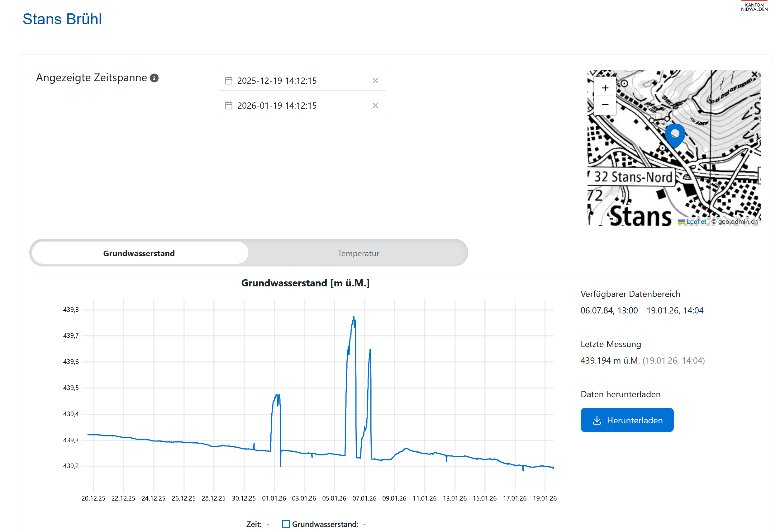This screenshot has height=532, width=780.
Task: Click the calendar icon in the end date field
Action: point(229,105)
